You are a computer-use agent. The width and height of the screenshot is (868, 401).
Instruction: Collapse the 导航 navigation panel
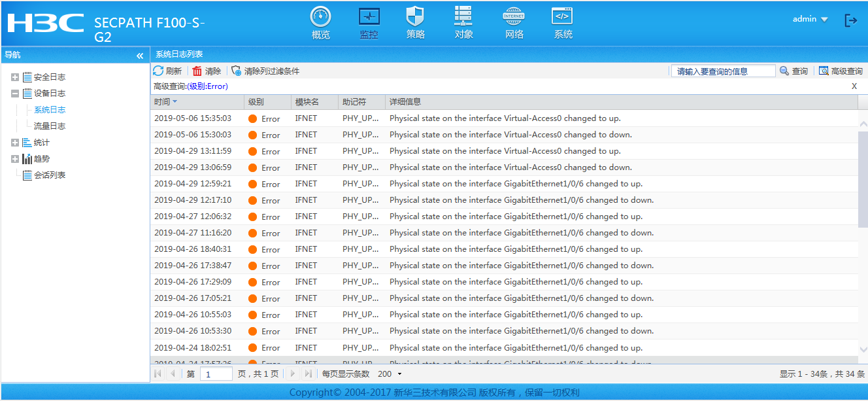click(x=140, y=56)
